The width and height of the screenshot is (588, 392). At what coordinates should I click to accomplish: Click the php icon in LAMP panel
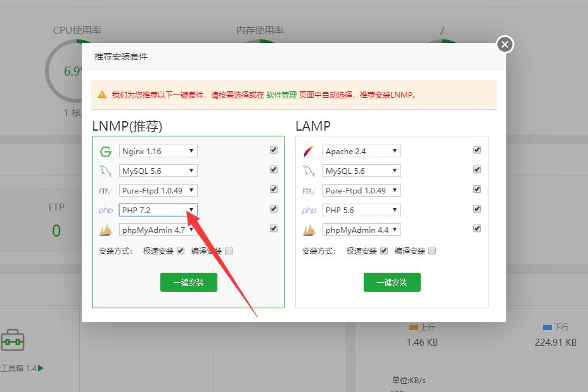tap(309, 210)
